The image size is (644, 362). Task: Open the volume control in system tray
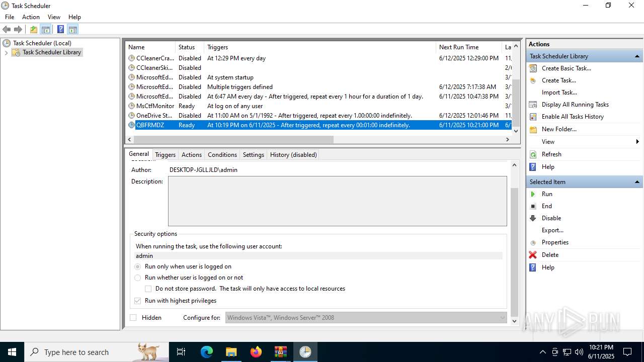click(x=579, y=352)
